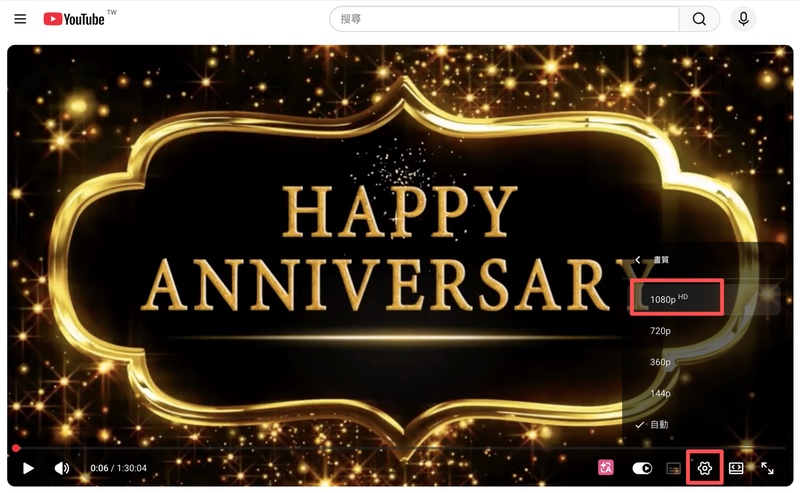The height and width of the screenshot is (493, 800).
Task: Click the magnifying glass search button
Action: [x=699, y=19]
